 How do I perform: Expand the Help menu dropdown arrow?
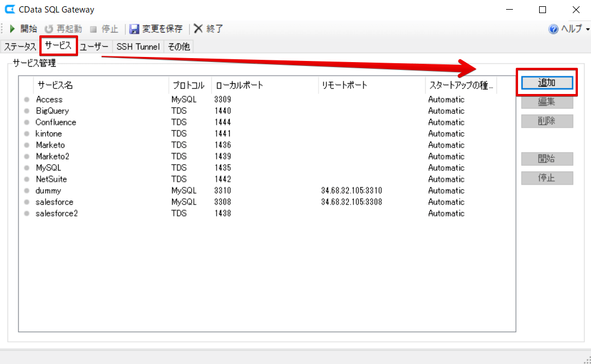pos(588,30)
